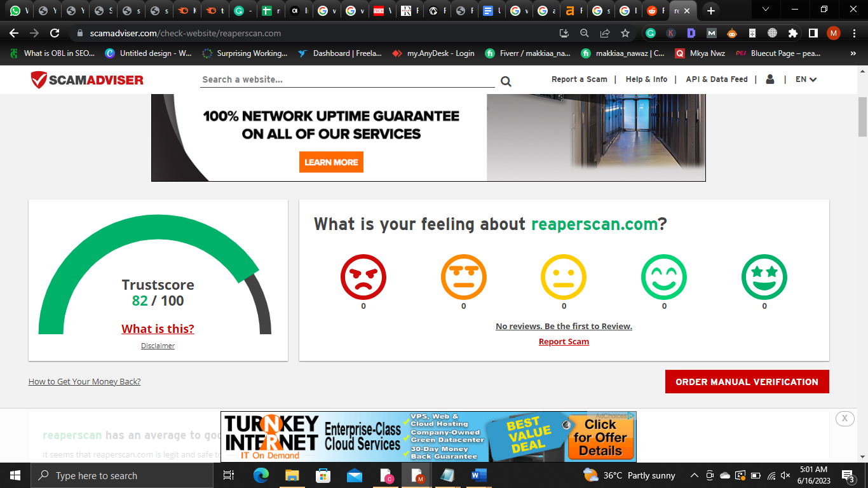Show hidden system tray icons chevron
This screenshot has width=868, height=488.
tap(695, 475)
